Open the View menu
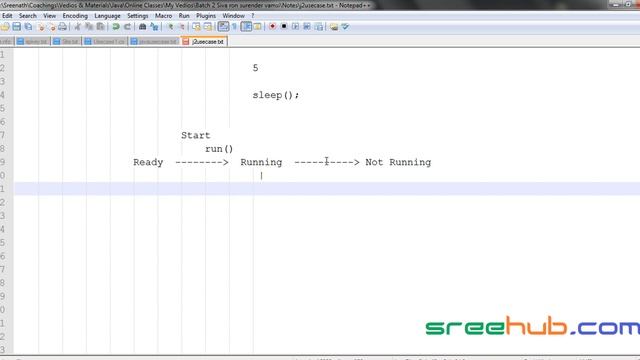 pos(49,16)
